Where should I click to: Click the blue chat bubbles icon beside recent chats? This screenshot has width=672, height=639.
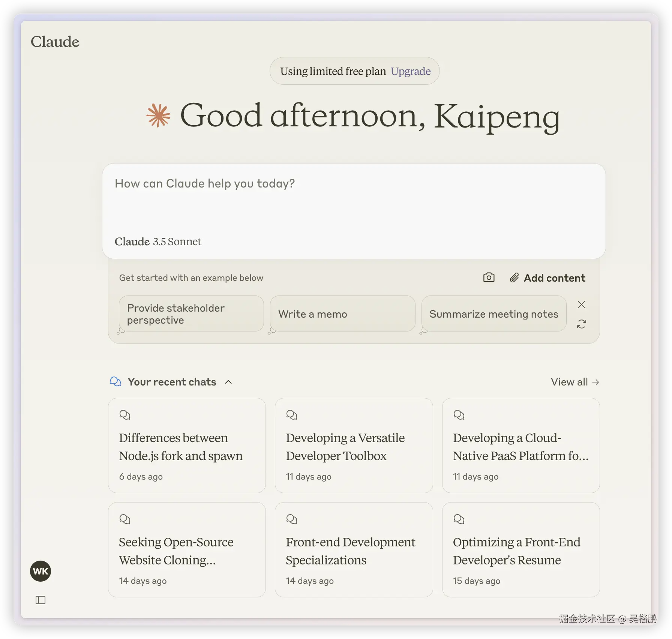point(115,382)
